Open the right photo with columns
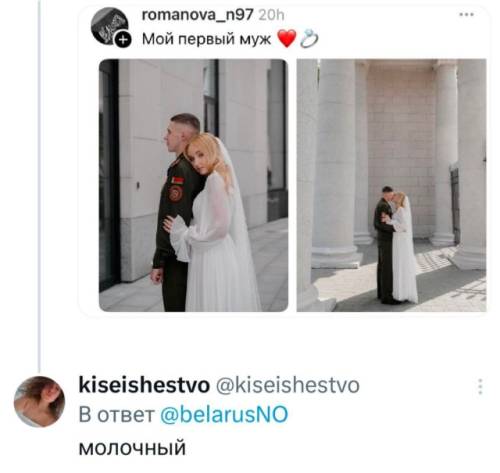The image size is (500, 473). 391,185
